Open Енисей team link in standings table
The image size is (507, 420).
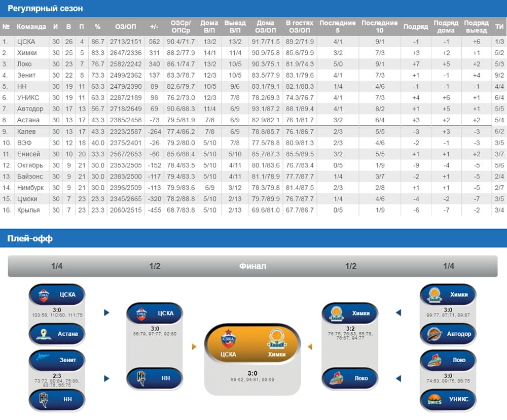27,154
